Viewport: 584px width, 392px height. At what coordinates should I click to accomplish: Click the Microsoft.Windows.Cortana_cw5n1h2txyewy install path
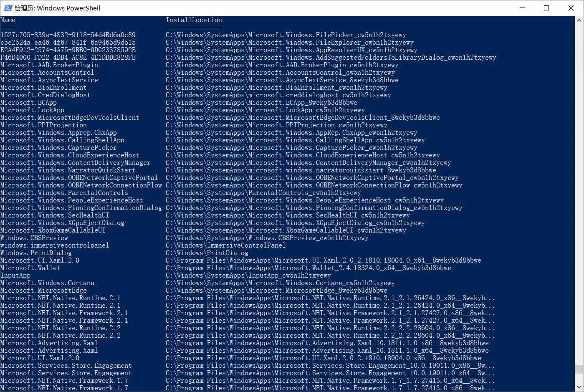click(x=281, y=283)
